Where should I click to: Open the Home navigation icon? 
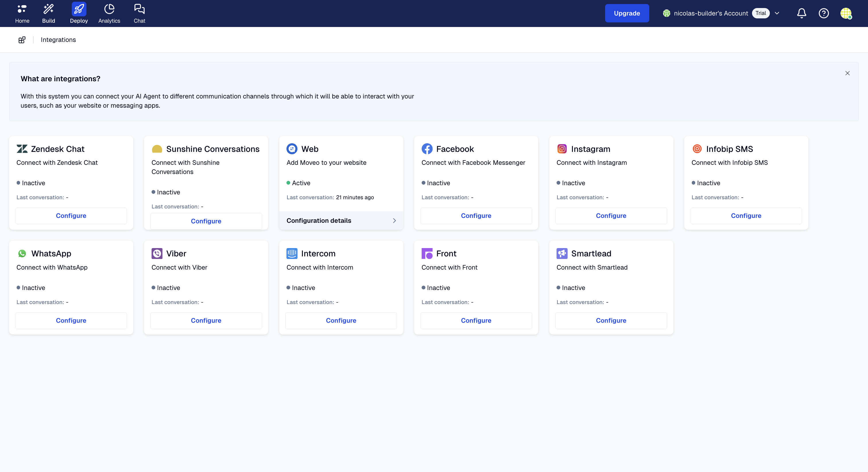22,13
